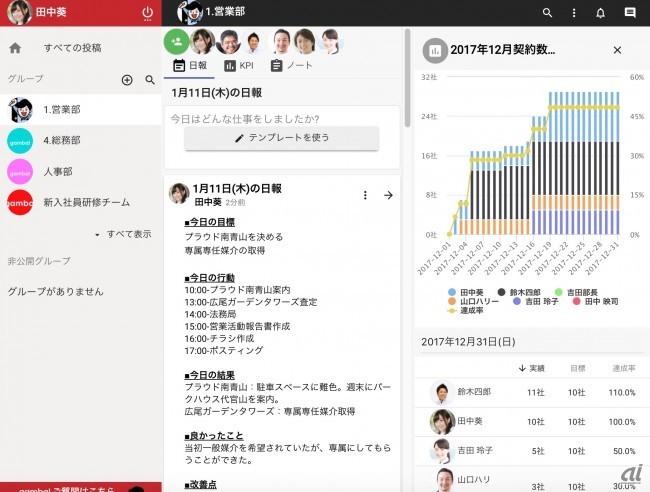Open post options three-dot menu
This screenshot has height=492, width=650.
tap(365, 195)
